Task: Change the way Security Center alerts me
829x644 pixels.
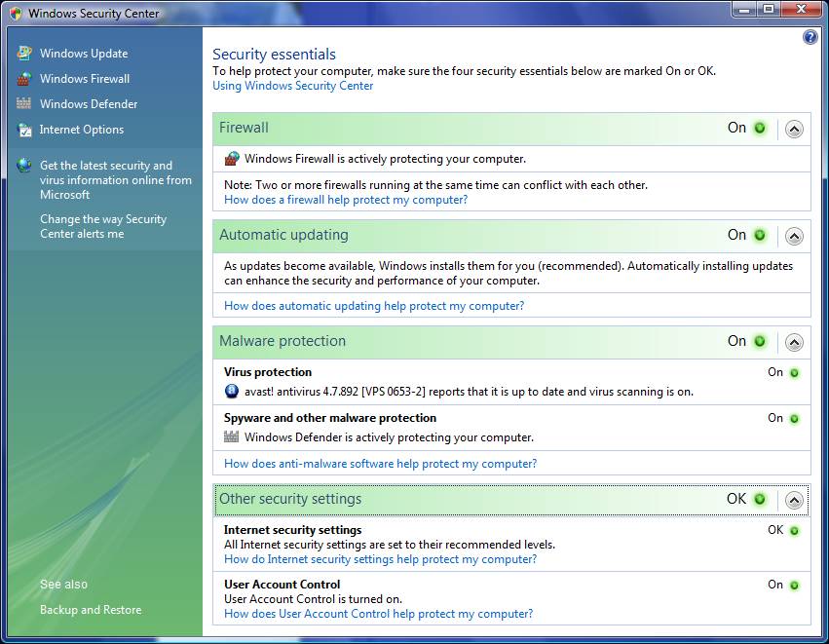Action: 103,226
